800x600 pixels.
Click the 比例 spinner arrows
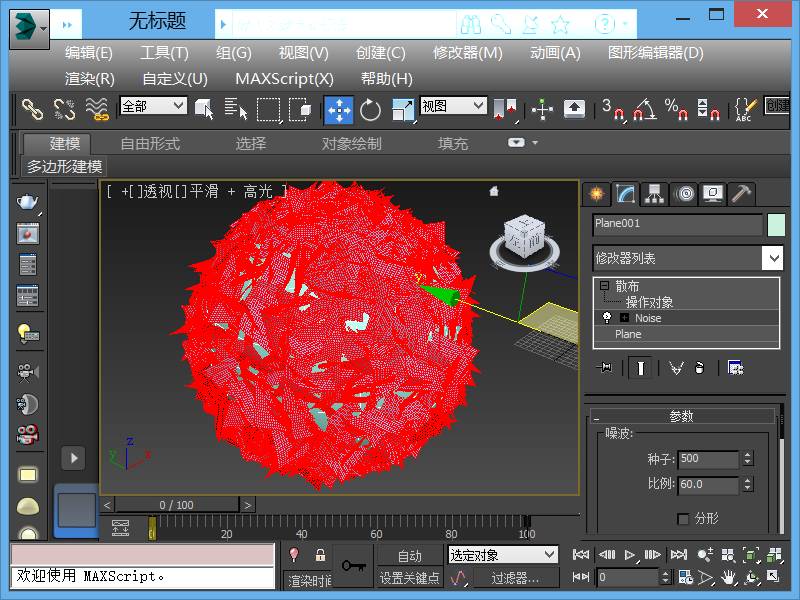point(747,484)
